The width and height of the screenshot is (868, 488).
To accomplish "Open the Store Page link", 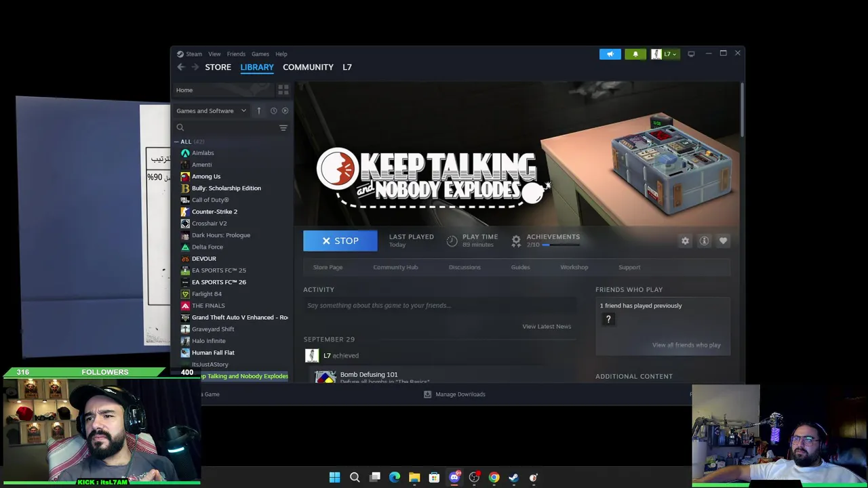I will pyautogui.click(x=328, y=267).
